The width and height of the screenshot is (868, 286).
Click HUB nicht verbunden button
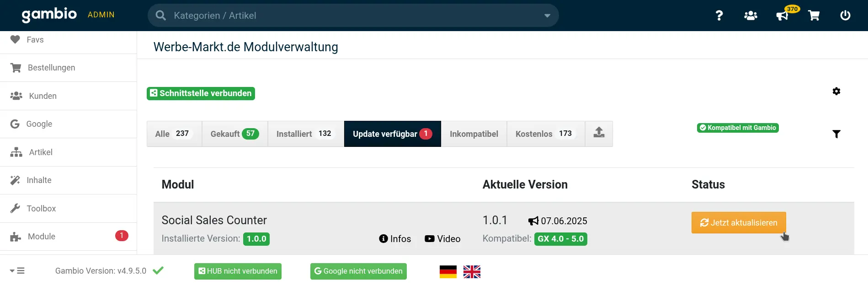click(x=238, y=271)
